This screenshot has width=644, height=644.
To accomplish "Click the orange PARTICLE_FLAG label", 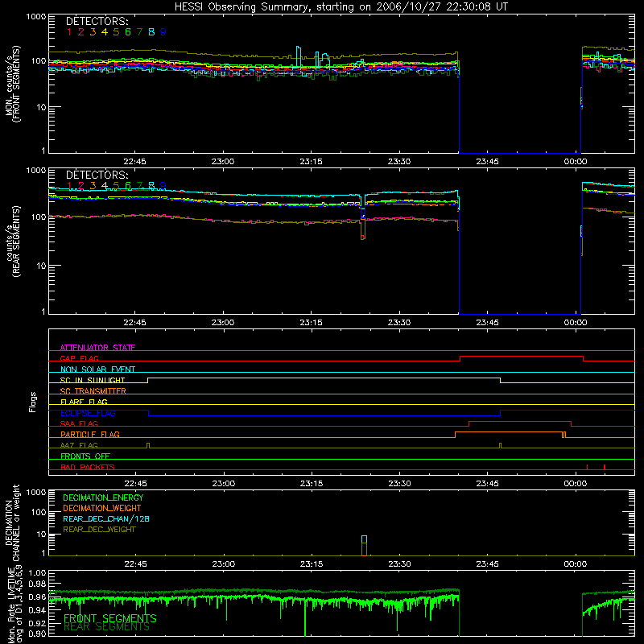I will [x=90, y=434].
